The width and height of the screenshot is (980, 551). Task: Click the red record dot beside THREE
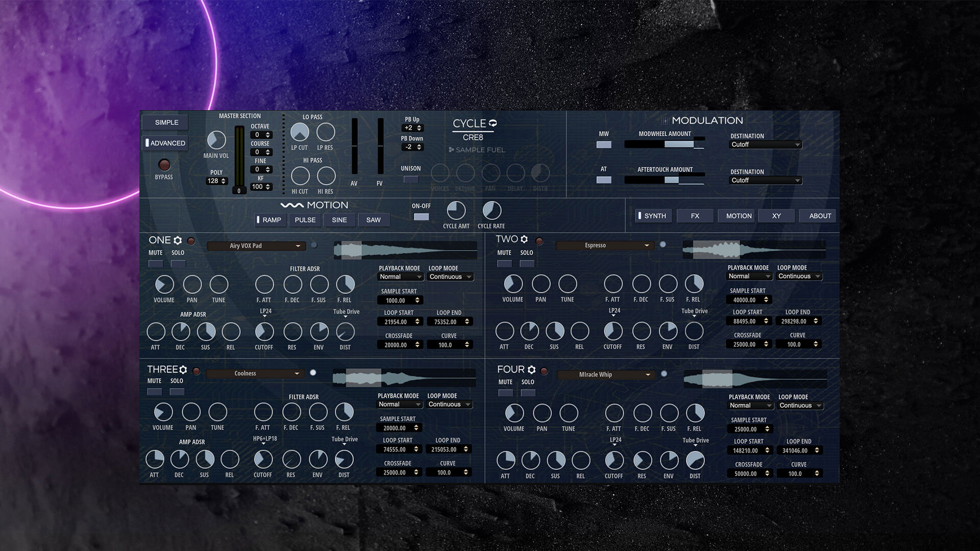click(x=196, y=371)
